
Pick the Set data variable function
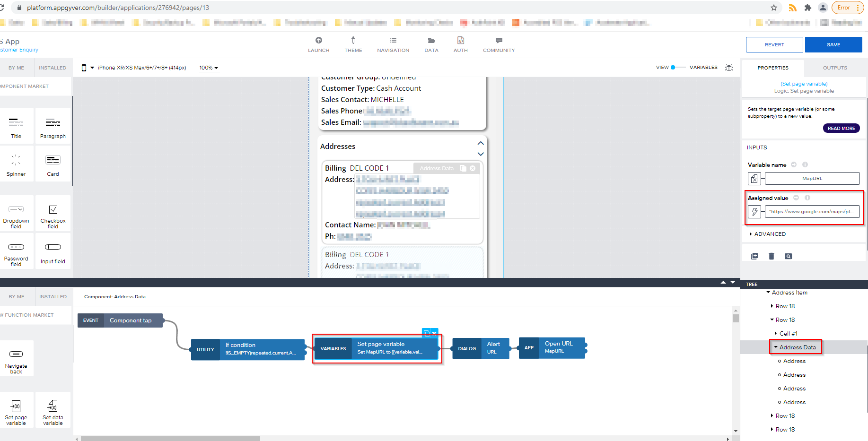click(53, 410)
